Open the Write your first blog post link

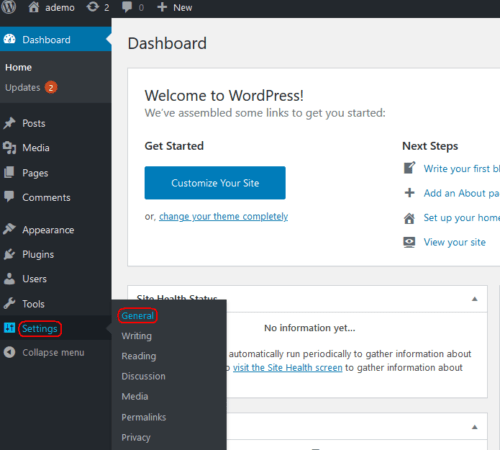point(462,169)
